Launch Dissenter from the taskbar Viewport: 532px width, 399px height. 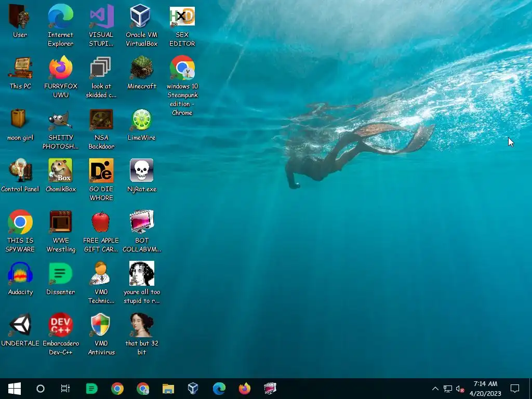pyautogui.click(x=91, y=389)
